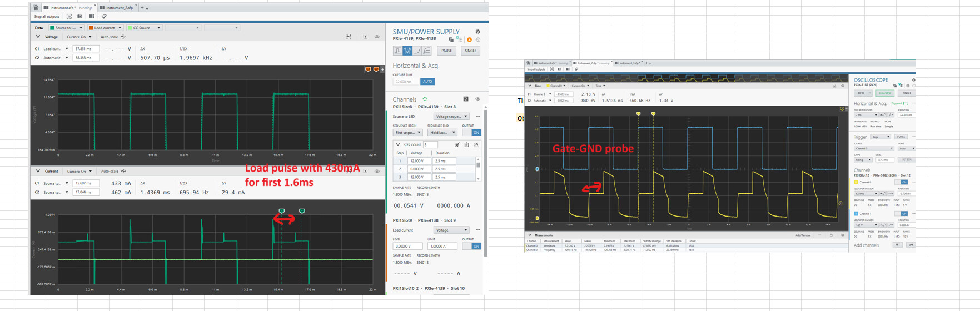Viewport: 980px width, 311px height.
Task: Click the edit sequence icon next to Step Count
Action: coord(457,144)
